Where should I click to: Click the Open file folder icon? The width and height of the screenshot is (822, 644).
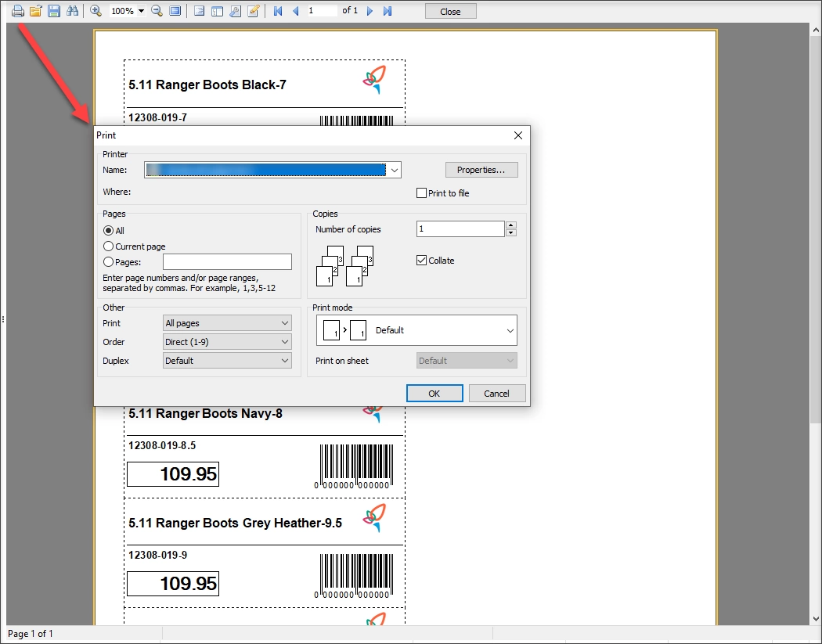(x=36, y=10)
